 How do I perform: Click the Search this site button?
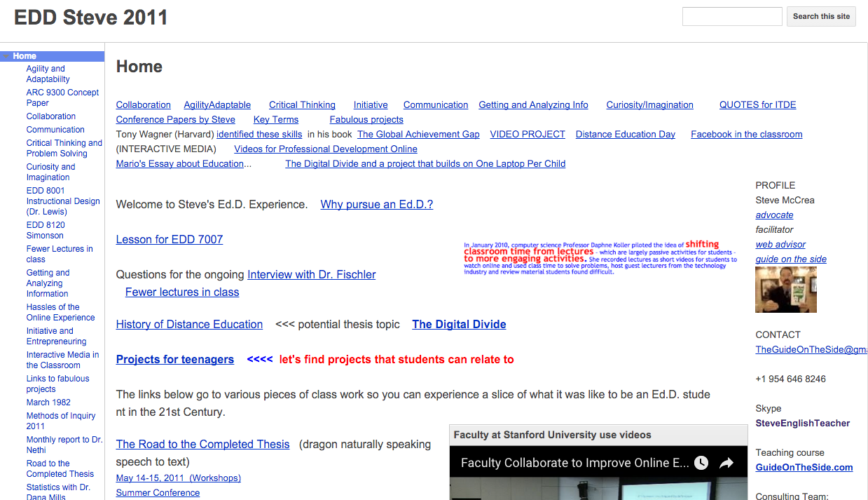point(821,16)
